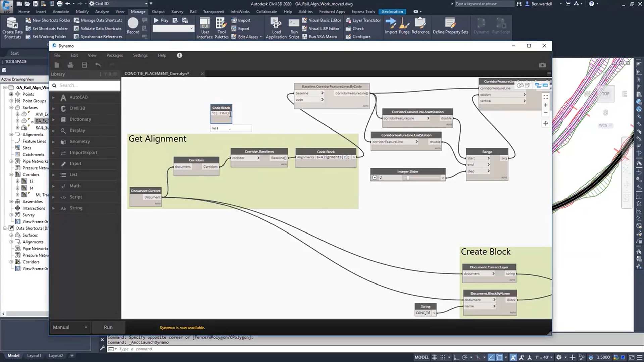Expand the AutoCAD library category
This screenshot has height=362, width=644.
[x=53, y=97]
